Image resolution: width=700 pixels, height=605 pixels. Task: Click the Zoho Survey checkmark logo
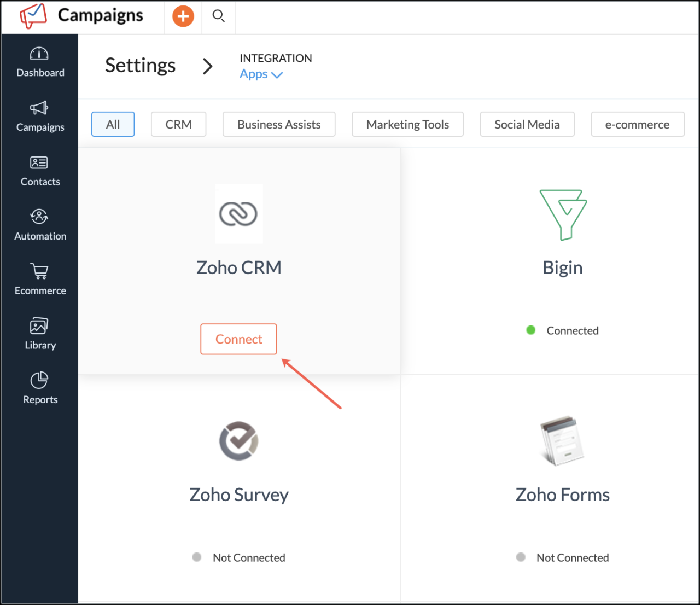[x=239, y=441]
